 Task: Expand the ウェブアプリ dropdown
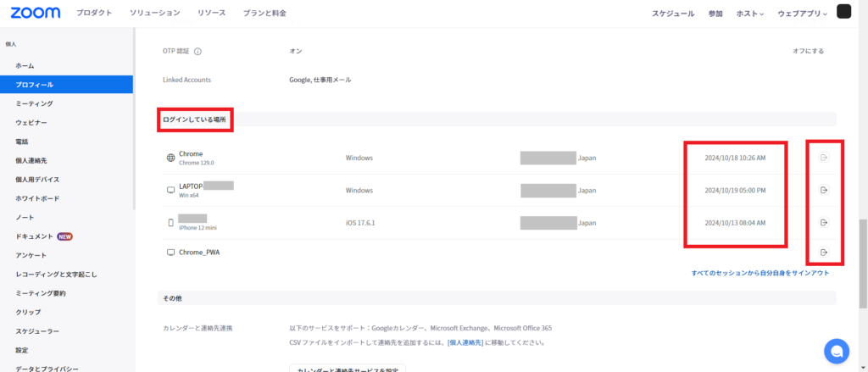pos(802,14)
